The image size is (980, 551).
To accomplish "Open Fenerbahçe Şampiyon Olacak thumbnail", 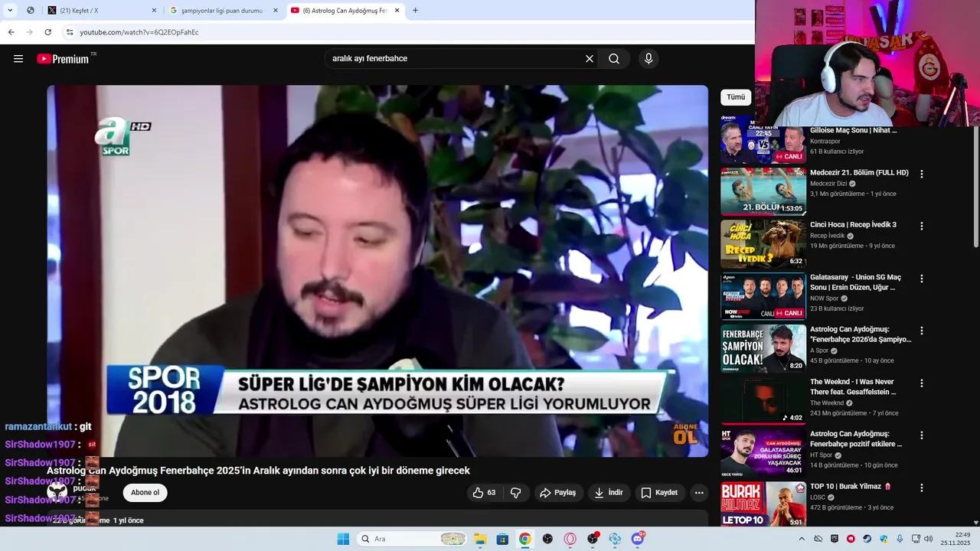I will 763,349.
